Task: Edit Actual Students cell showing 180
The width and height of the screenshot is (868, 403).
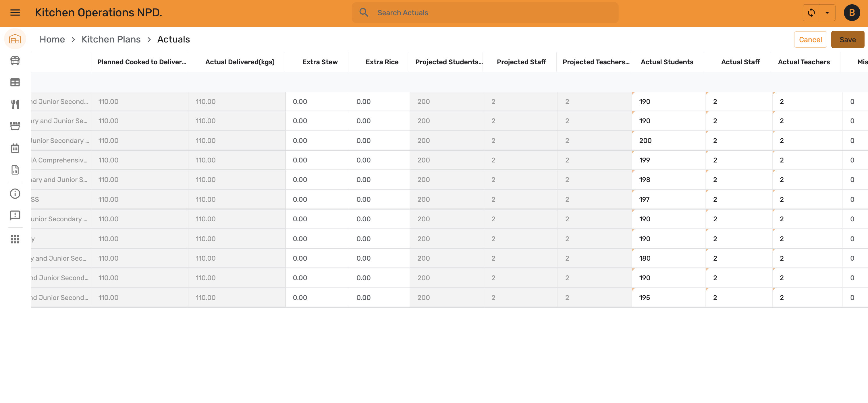Action: click(669, 259)
